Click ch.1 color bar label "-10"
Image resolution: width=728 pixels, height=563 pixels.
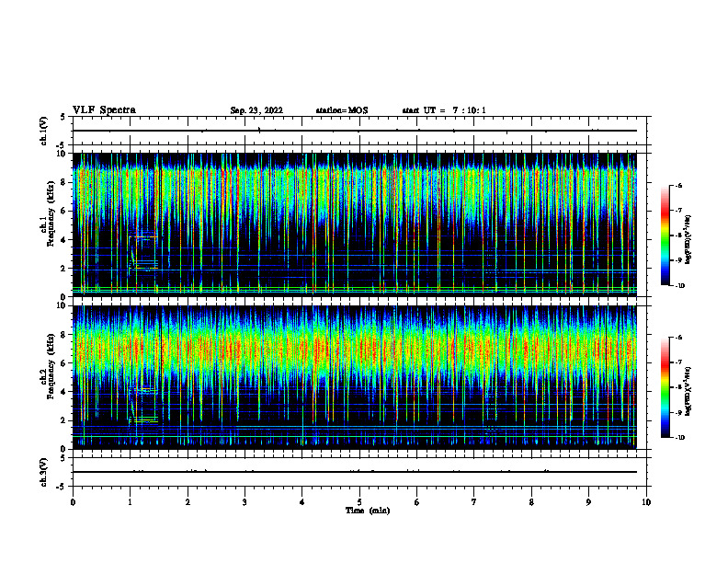[679, 286]
